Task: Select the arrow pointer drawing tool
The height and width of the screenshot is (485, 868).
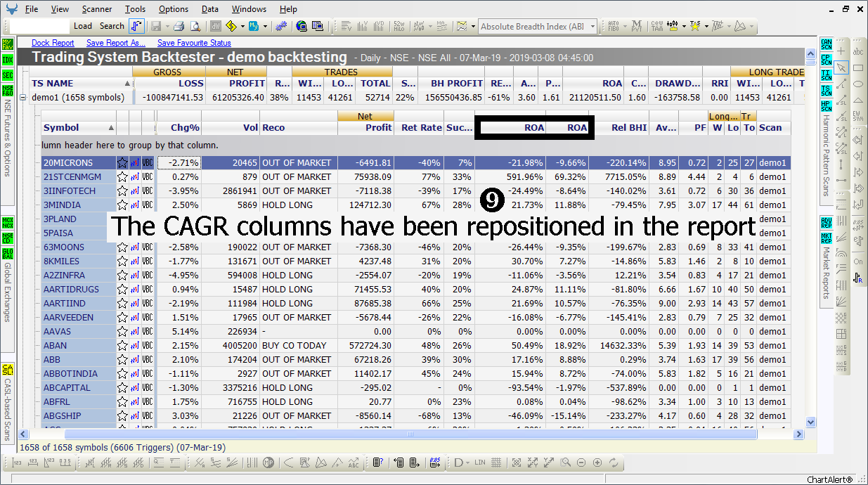Action: point(841,67)
